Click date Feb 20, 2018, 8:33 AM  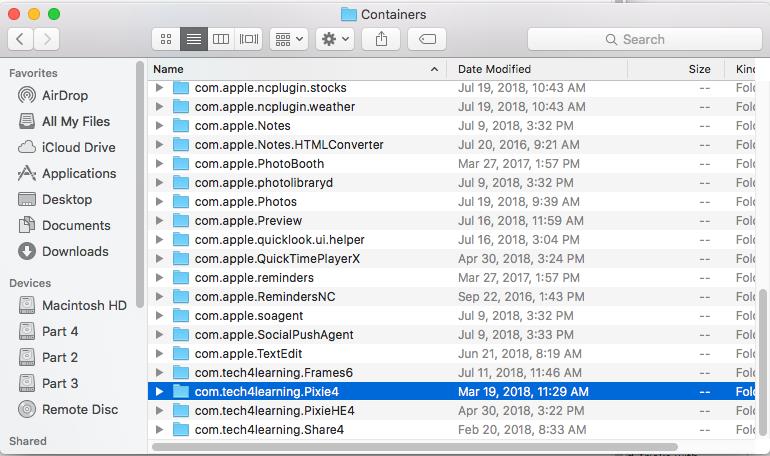[x=522, y=429]
